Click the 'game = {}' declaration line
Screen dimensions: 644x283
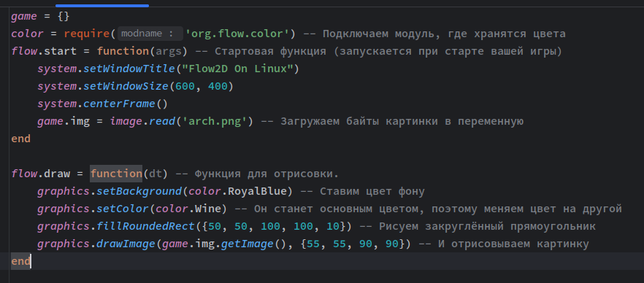click(x=41, y=16)
